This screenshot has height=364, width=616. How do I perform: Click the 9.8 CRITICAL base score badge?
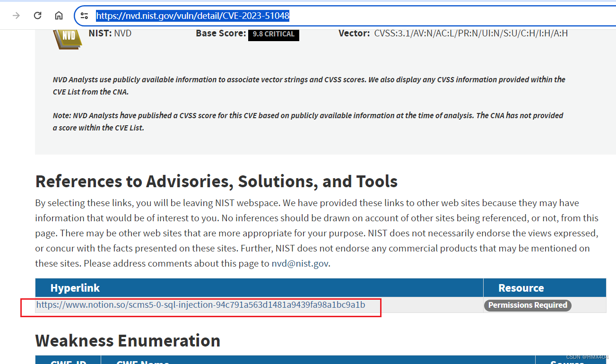(x=274, y=35)
